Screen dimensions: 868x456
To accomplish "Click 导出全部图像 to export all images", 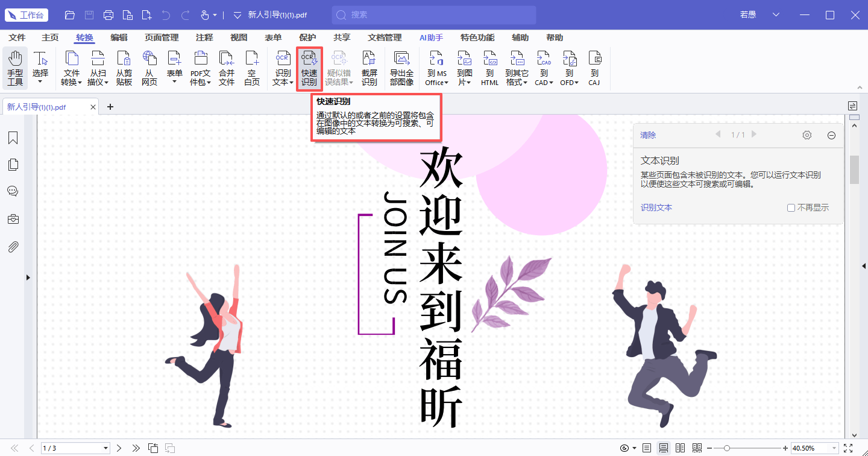I will [401, 68].
